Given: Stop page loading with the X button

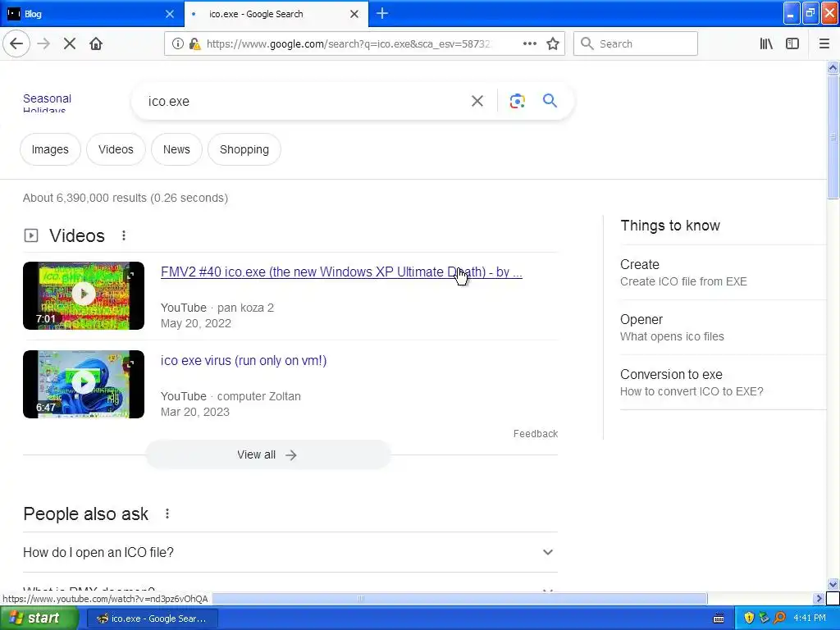Looking at the screenshot, I should [70, 43].
